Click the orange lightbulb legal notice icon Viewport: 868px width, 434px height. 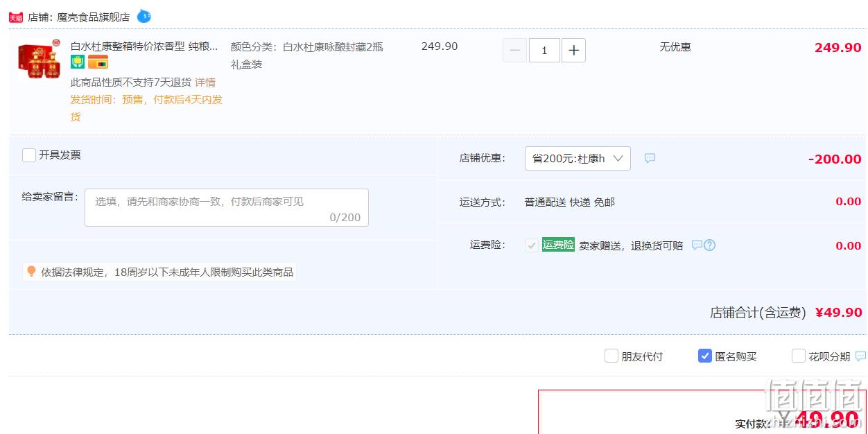tap(31, 271)
